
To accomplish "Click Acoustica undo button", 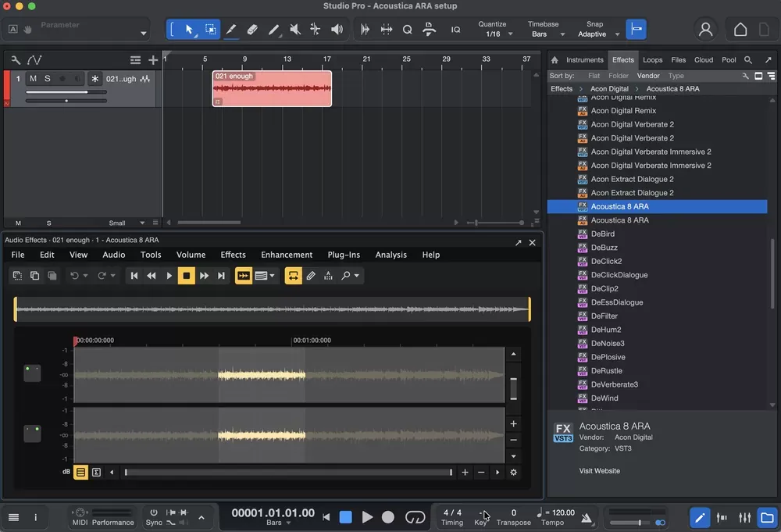I will [x=75, y=276].
